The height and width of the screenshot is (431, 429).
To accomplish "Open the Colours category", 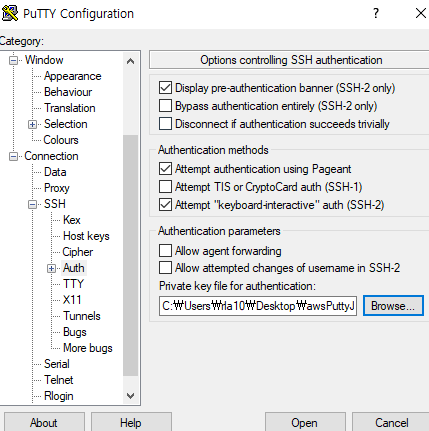I will tap(61, 140).
